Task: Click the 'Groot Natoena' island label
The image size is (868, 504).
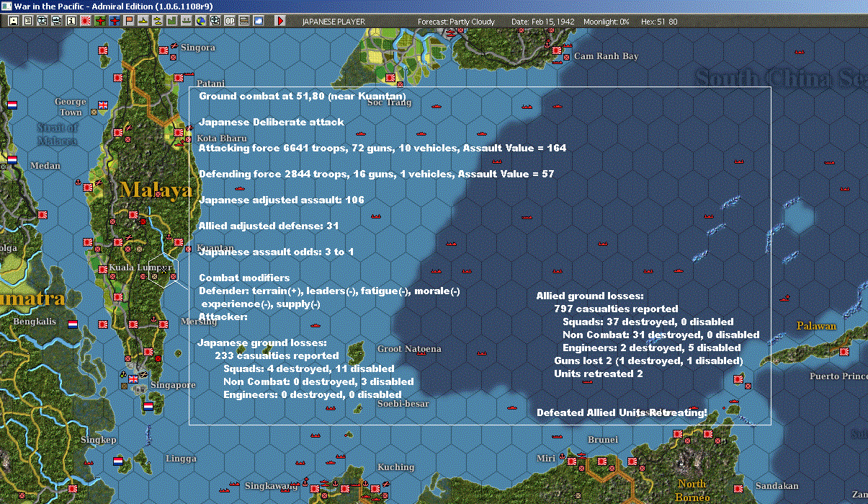Action: pos(409,349)
